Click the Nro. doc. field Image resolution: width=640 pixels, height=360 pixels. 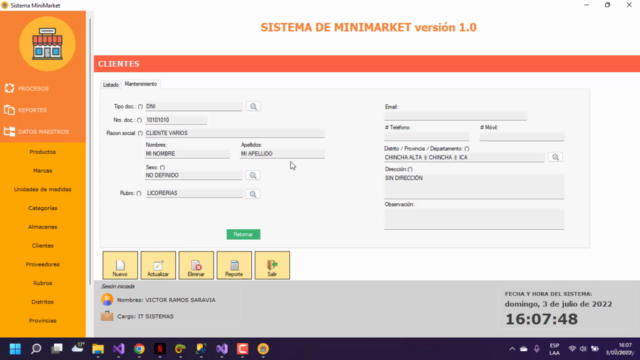coord(176,120)
